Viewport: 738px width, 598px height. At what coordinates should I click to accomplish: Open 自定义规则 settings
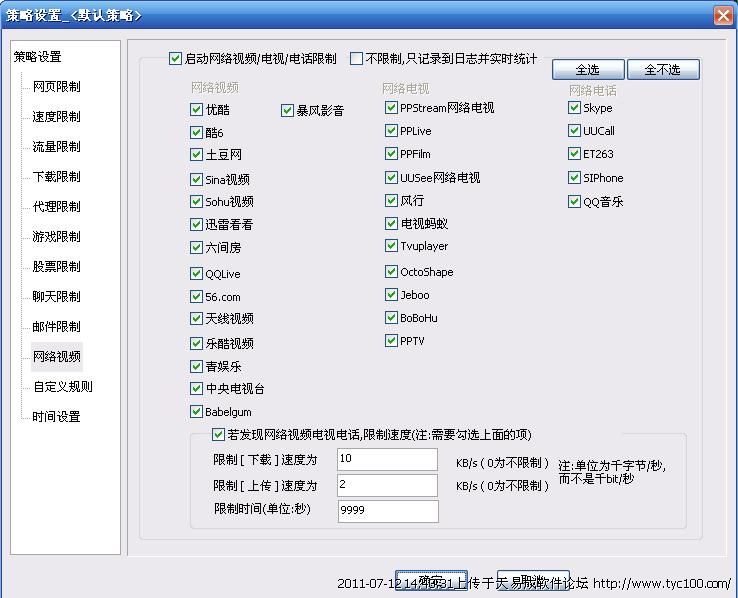coord(63,387)
